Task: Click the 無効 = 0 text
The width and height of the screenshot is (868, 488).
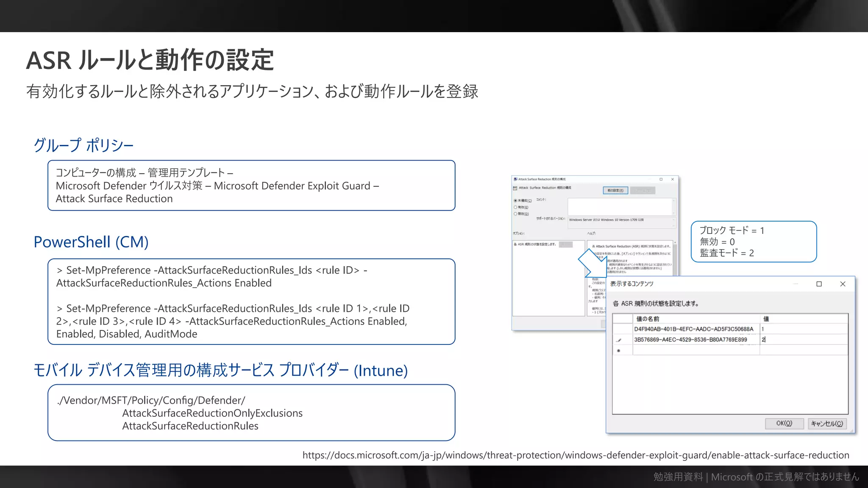Action: [x=717, y=241]
